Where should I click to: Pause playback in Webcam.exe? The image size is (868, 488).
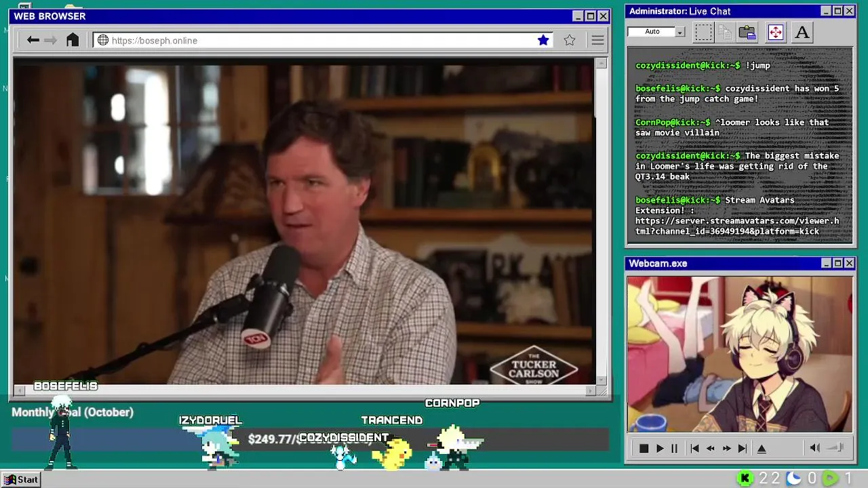pyautogui.click(x=674, y=448)
